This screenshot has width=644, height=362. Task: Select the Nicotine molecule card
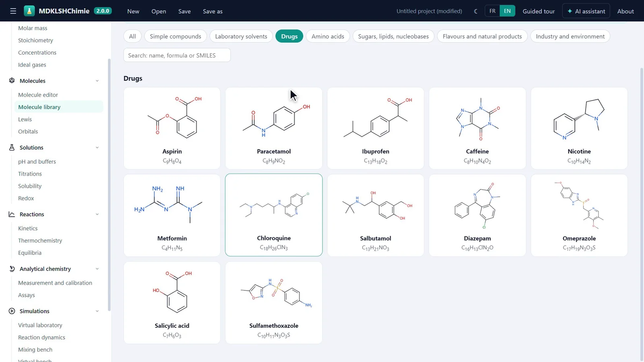coord(579,128)
